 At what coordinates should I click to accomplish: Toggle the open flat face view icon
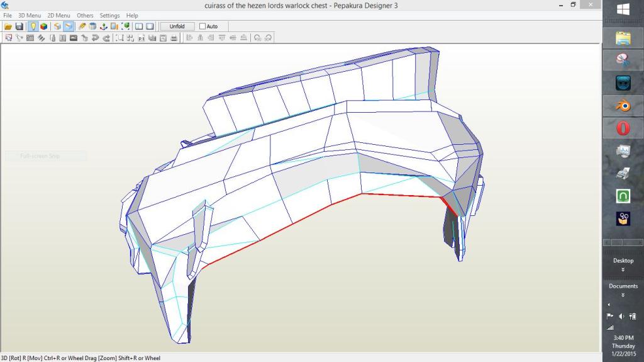(x=68, y=26)
